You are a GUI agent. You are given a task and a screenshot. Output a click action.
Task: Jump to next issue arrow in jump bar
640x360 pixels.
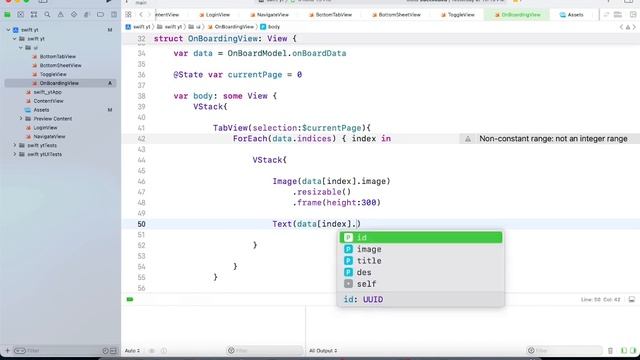634,27
